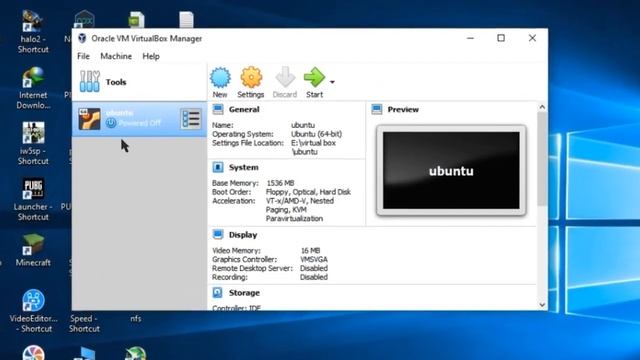Click the Preview heading label
The height and width of the screenshot is (360, 640).
point(403,109)
